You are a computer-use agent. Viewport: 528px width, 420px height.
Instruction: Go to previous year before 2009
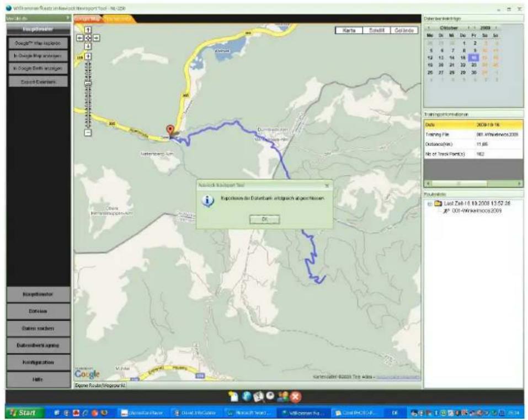(x=475, y=28)
